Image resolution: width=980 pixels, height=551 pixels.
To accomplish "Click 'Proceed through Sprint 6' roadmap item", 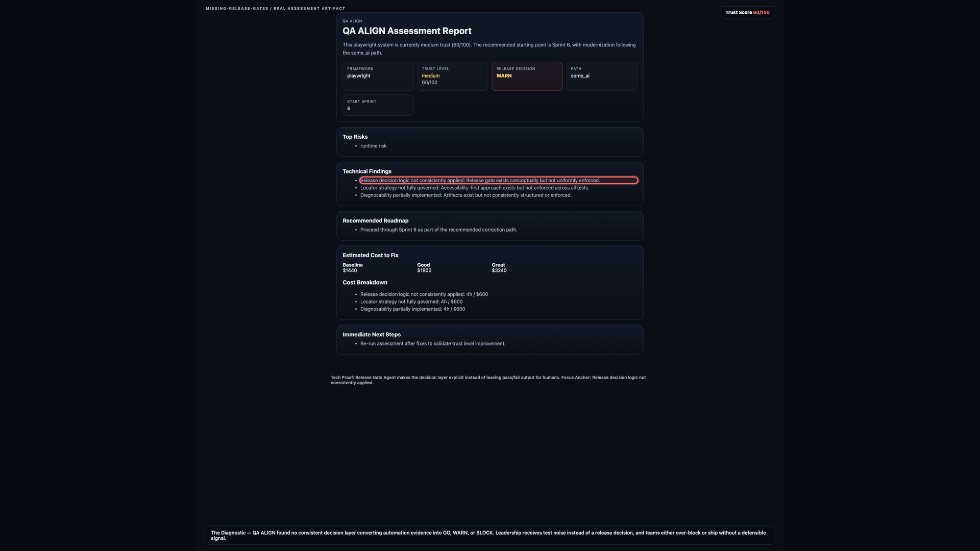I will (x=439, y=230).
